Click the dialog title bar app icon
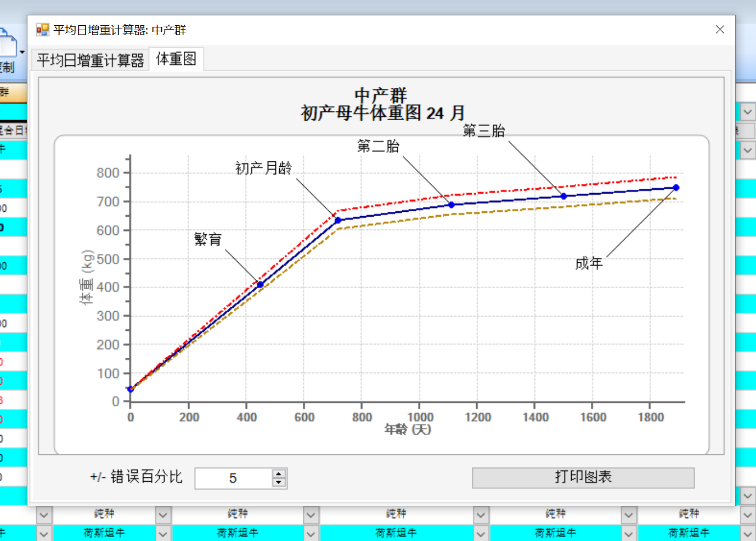Screen dimensions: 756x541 point(42,30)
